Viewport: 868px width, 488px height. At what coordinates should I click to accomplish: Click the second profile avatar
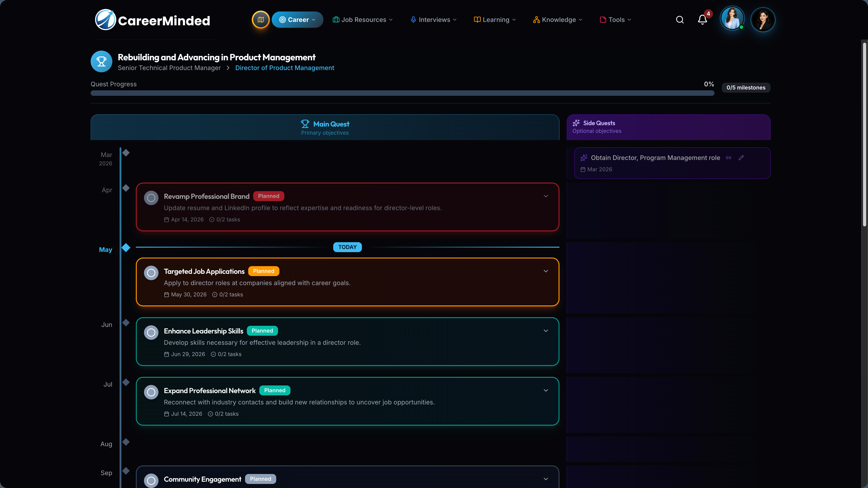click(763, 19)
